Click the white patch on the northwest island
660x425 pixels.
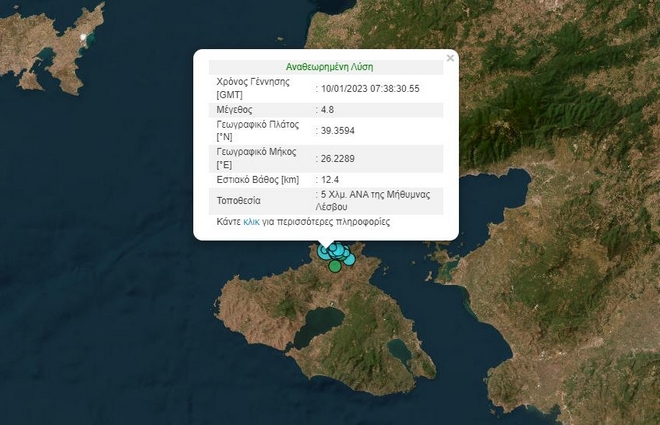pyautogui.click(x=85, y=38)
